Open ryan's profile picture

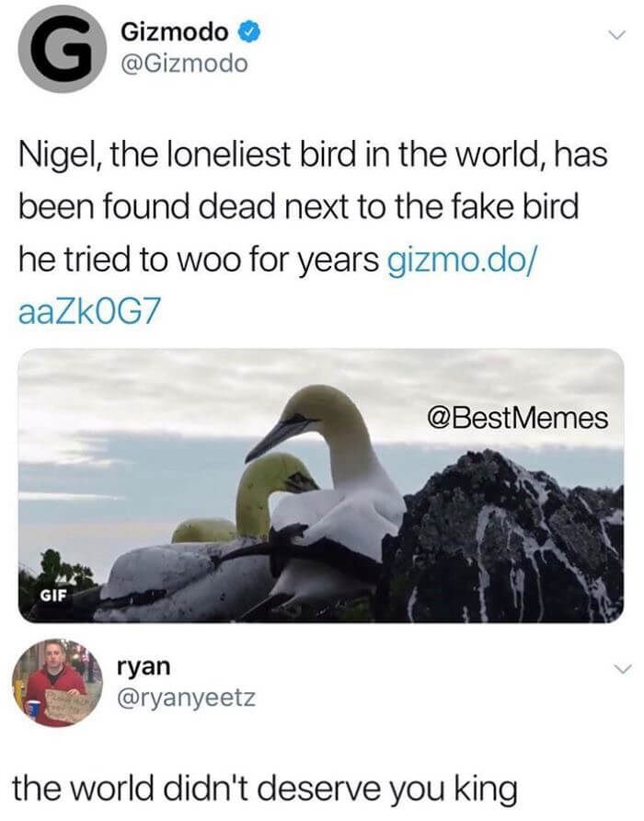pos(58,683)
